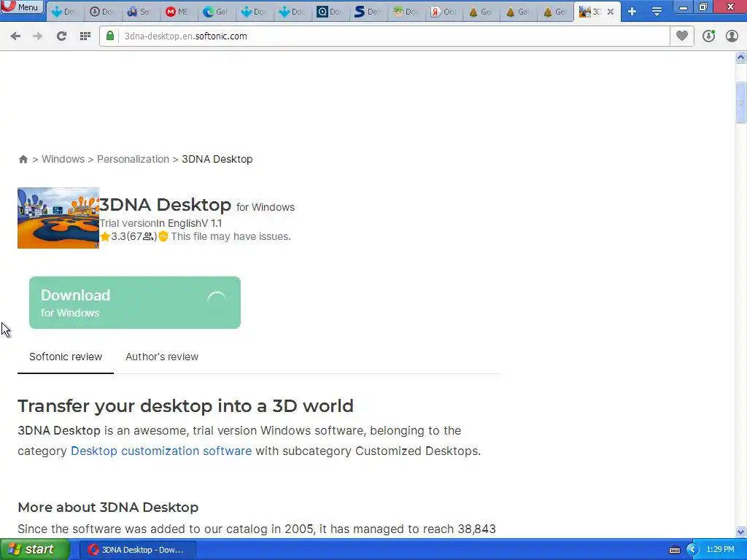Open the 3DNA Desktop thumbnail image

(x=58, y=218)
